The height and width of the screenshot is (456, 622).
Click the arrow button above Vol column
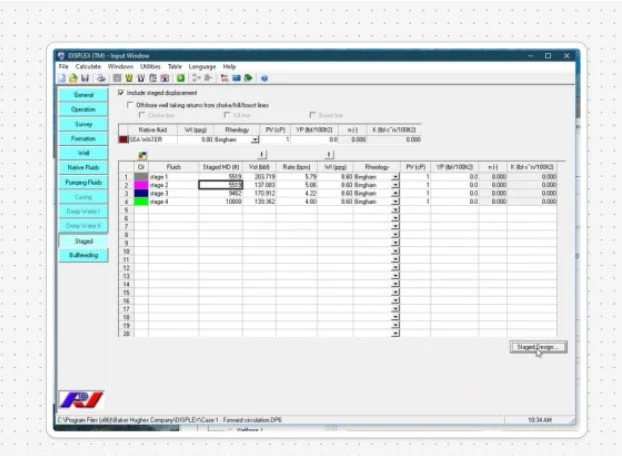(262, 155)
